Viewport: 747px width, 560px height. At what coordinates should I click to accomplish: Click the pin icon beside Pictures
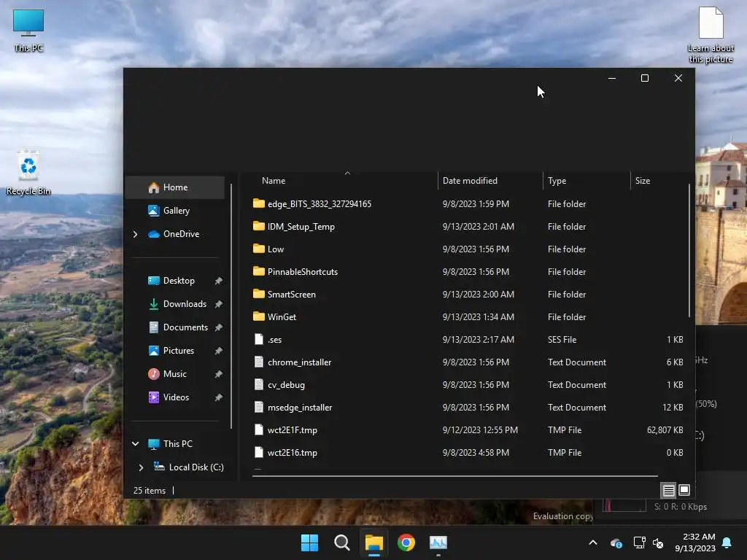(x=218, y=351)
